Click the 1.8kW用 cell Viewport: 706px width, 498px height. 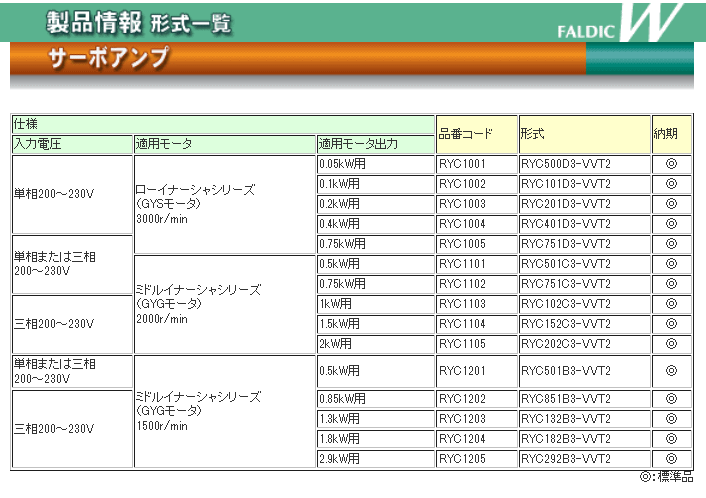pos(376,439)
